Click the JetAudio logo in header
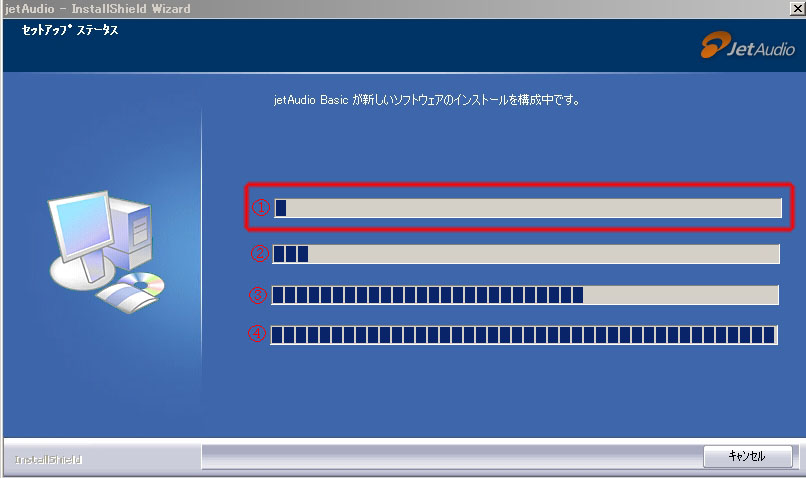Screen dimensions: 806x478 [748, 45]
